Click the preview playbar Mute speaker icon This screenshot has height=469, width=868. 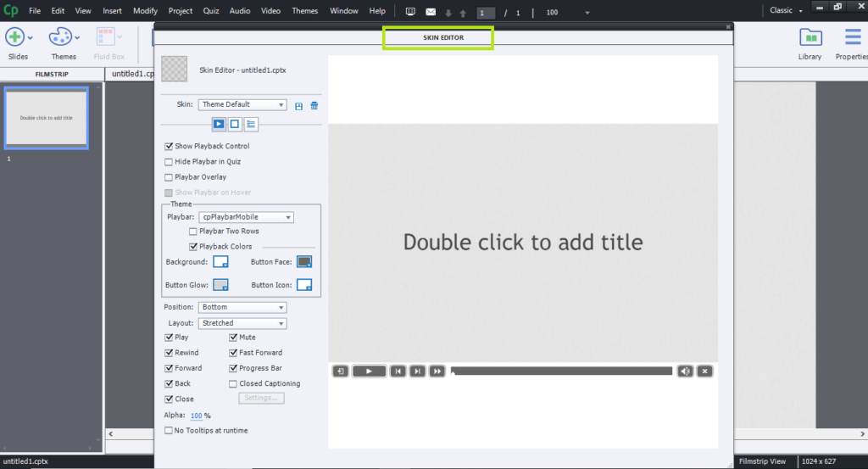685,371
